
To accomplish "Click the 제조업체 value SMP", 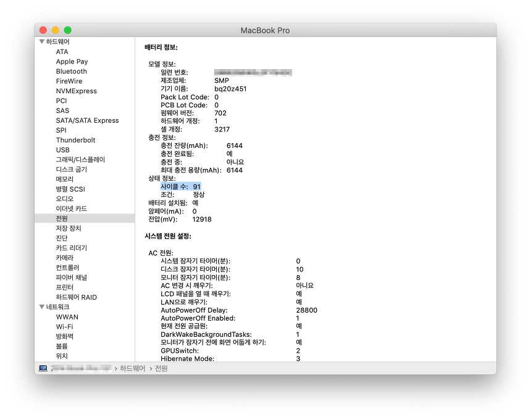I will click(222, 80).
